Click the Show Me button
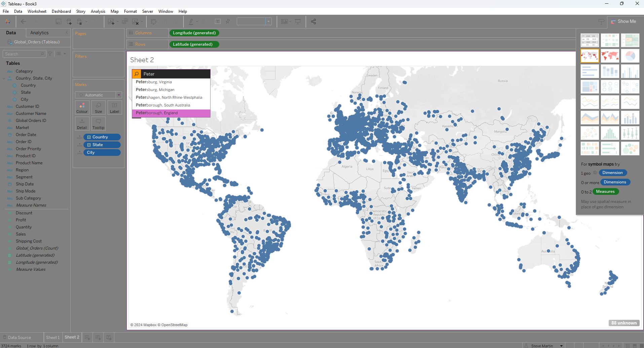Image resolution: width=644 pixels, height=348 pixels. (623, 21)
